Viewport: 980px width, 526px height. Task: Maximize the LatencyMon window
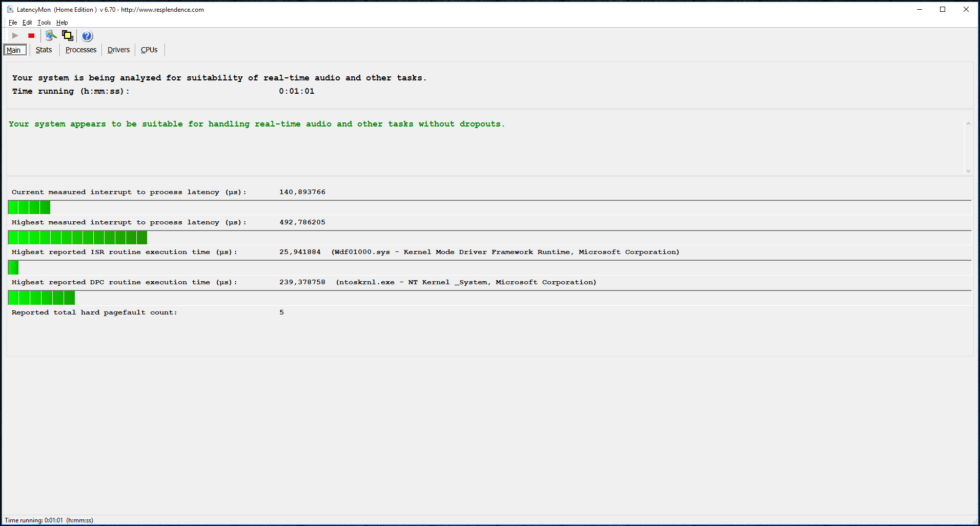click(943, 9)
